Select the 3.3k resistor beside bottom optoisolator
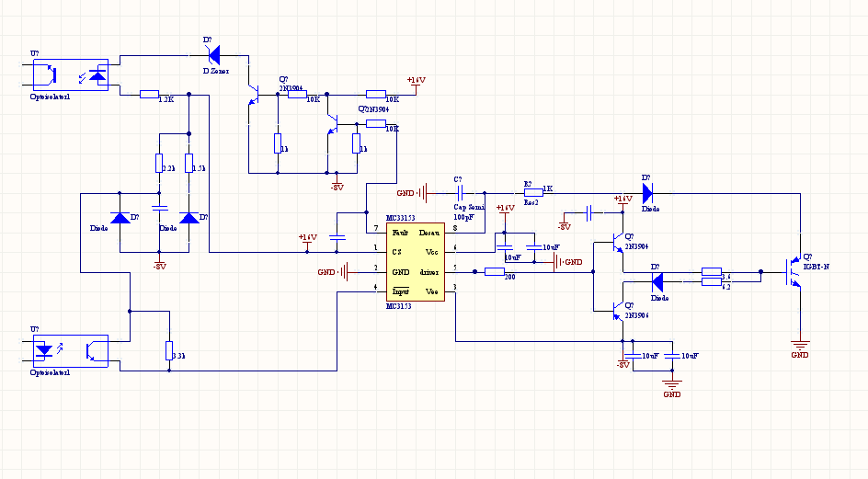Viewport: 868px width, 479px height. click(x=169, y=350)
